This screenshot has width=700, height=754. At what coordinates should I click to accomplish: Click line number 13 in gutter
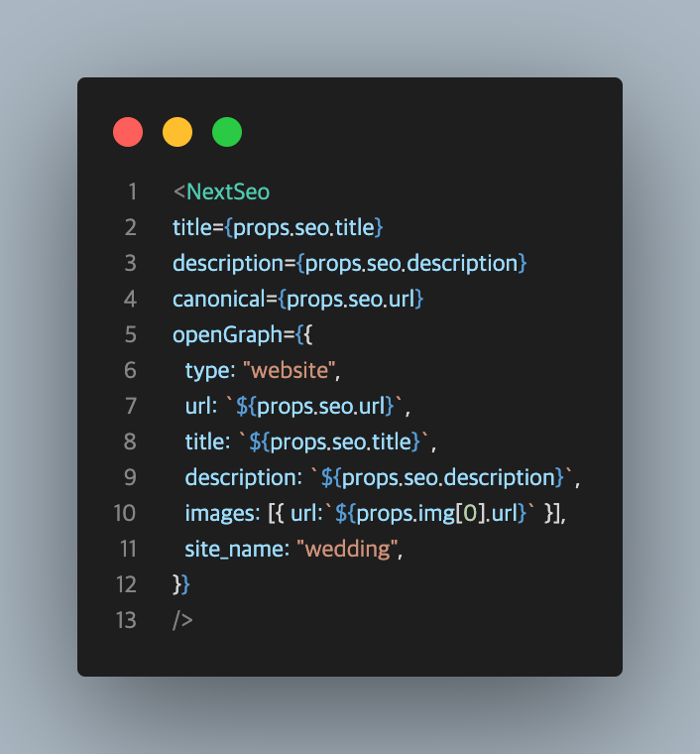pos(126,620)
